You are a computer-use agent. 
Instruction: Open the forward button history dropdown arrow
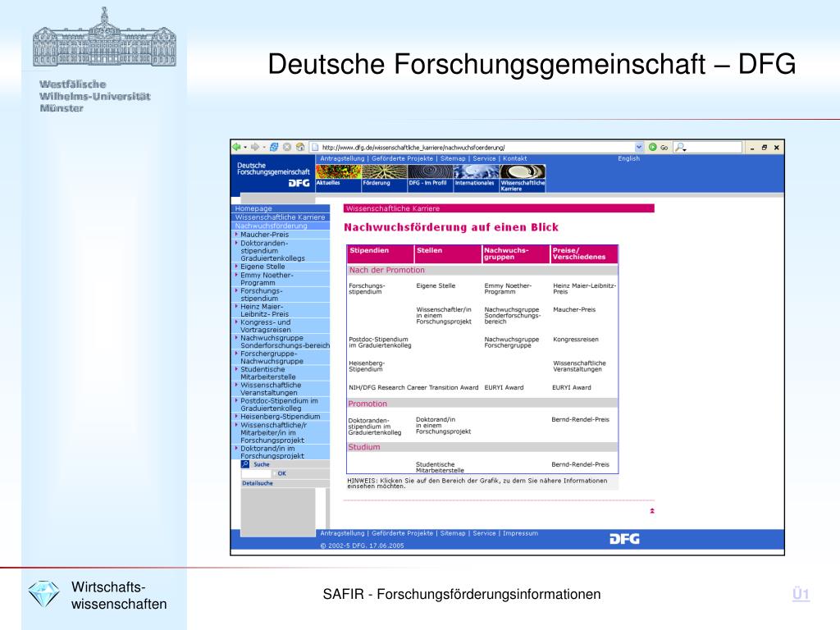pyautogui.click(x=263, y=148)
